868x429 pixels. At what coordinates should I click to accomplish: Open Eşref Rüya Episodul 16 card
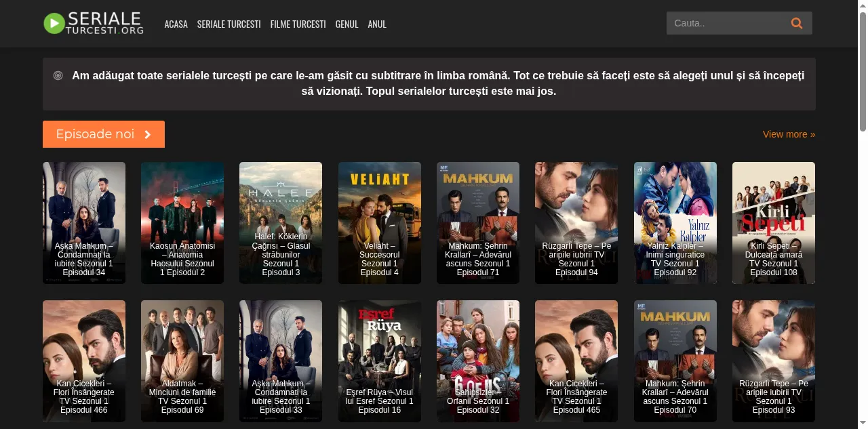pos(380,361)
